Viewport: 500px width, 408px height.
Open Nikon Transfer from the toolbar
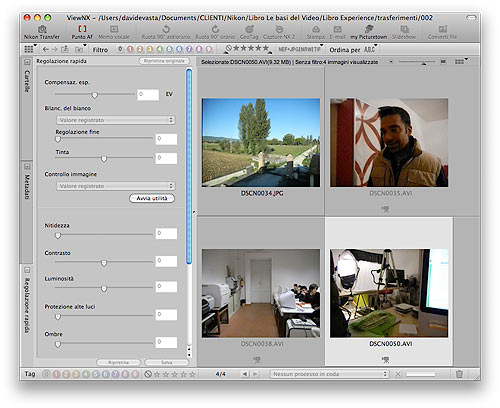42,32
